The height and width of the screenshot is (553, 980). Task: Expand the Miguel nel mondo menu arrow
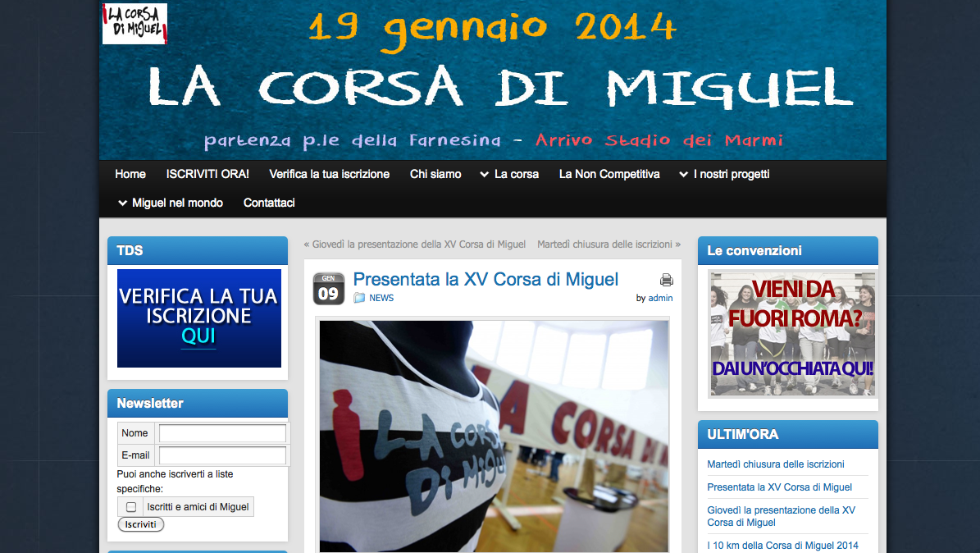tap(122, 203)
